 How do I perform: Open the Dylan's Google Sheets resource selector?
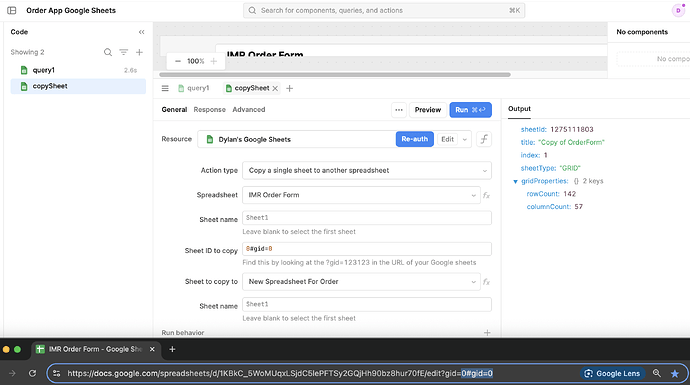click(x=297, y=139)
